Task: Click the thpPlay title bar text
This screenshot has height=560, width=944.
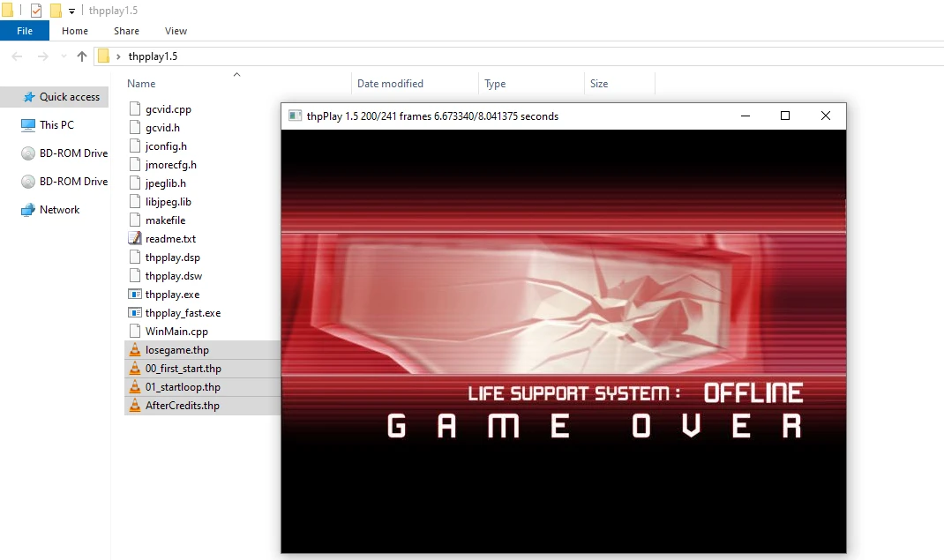Action: coord(432,116)
